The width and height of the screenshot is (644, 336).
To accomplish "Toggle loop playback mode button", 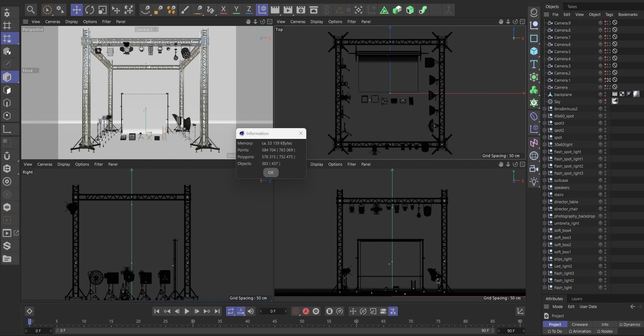I will pyautogui.click(x=230, y=311).
